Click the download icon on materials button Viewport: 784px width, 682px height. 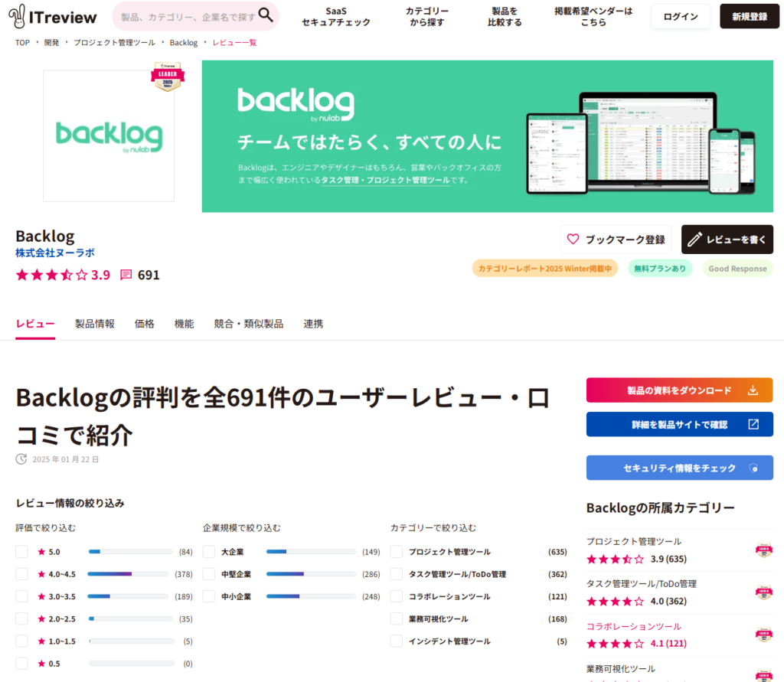click(x=753, y=390)
